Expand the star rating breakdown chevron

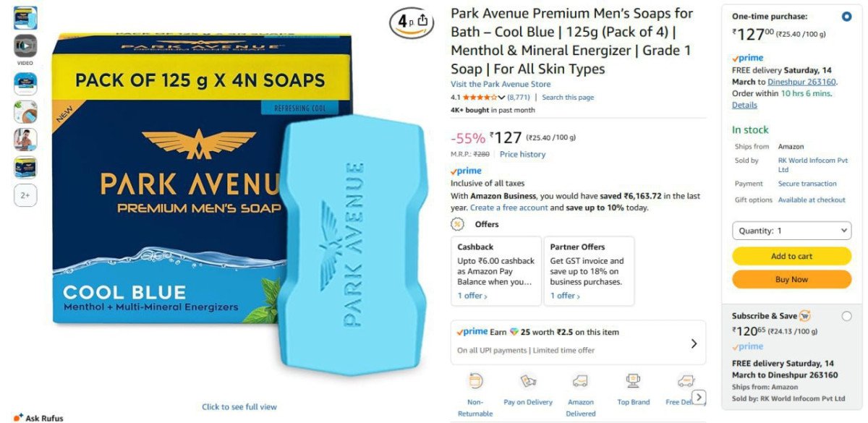502,98
